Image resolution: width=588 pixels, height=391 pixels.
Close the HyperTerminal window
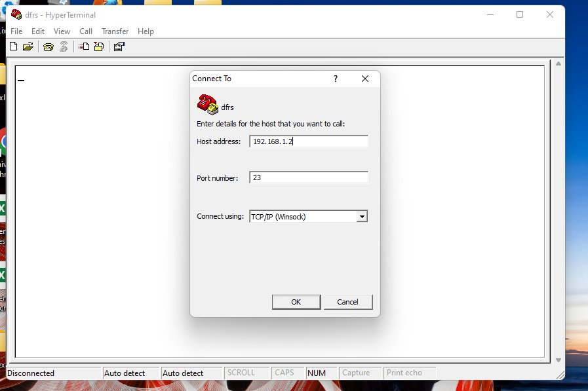[550, 14]
